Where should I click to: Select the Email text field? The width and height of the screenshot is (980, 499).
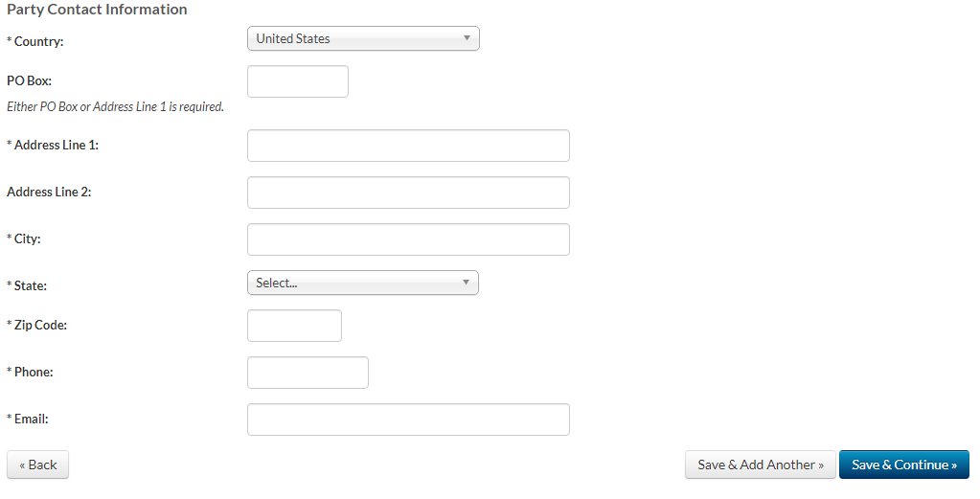[x=408, y=420]
